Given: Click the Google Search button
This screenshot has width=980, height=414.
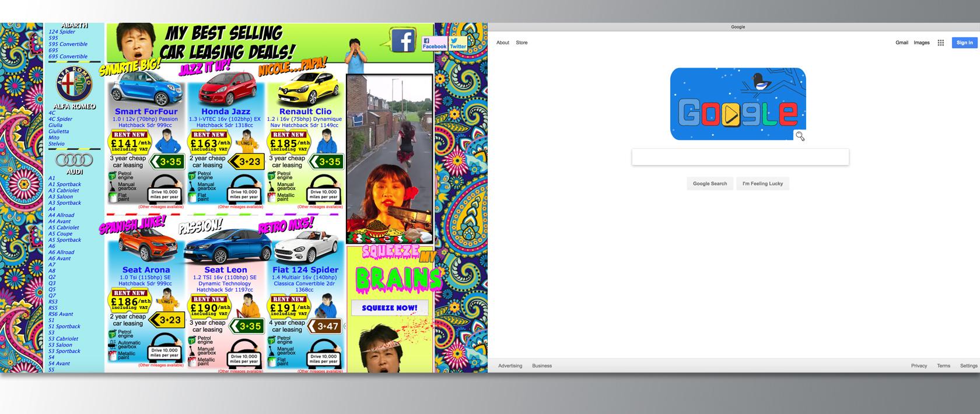Looking at the screenshot, I should click(x=710, y=184).
